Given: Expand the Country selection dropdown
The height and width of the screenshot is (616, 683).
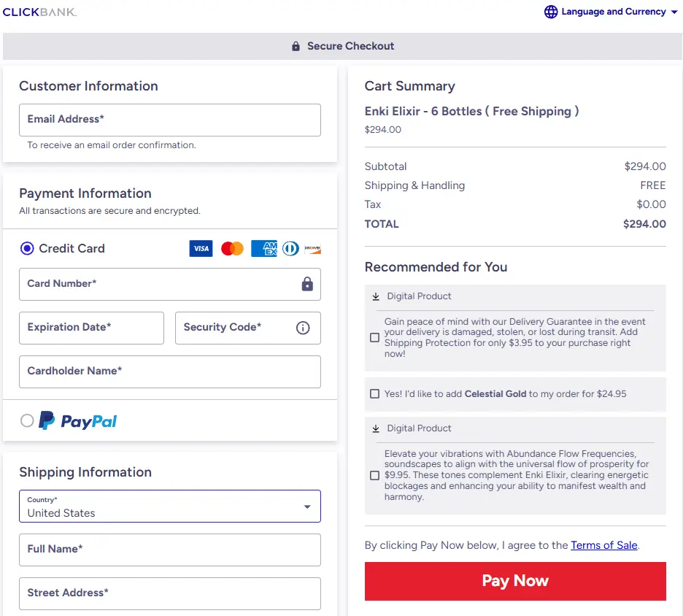Looking at the screenshot, I should pos(307,506).
